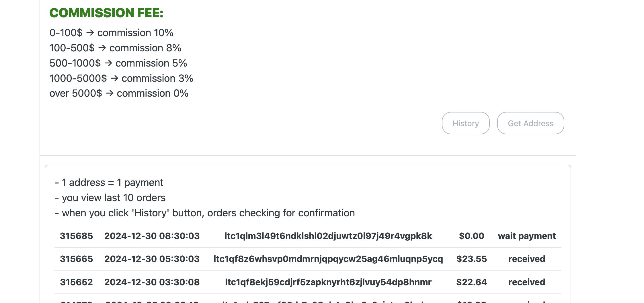Click timestamp 2024-12-30 05:30:03
Image resolution: width=644 pixels, height=303 pixels.
pos(152,259)
